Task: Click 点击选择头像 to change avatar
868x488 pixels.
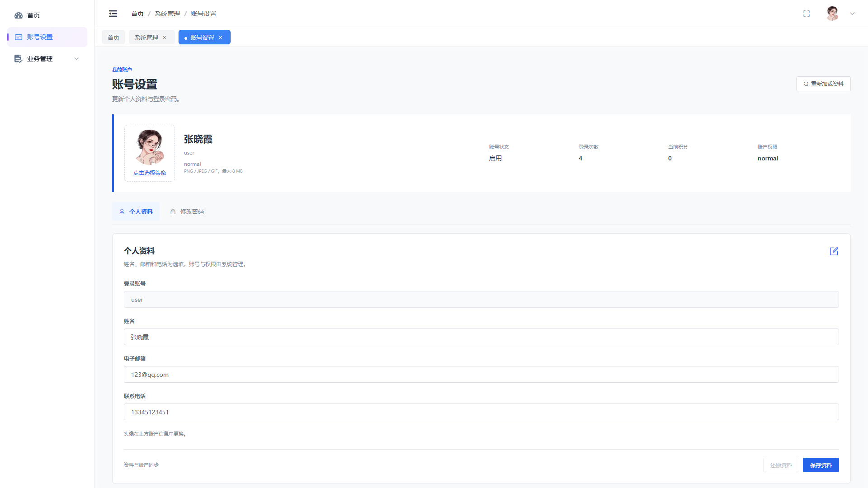Action: (x=150, y=173)
